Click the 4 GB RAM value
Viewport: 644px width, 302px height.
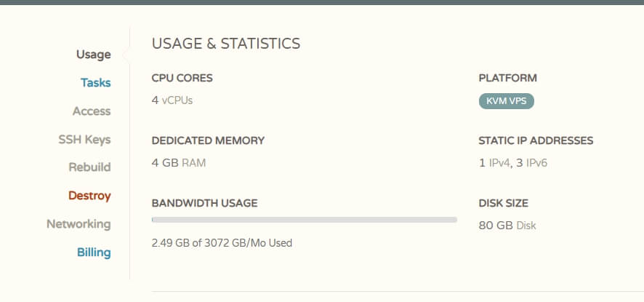pyautogui.click(x=178, y=163)
